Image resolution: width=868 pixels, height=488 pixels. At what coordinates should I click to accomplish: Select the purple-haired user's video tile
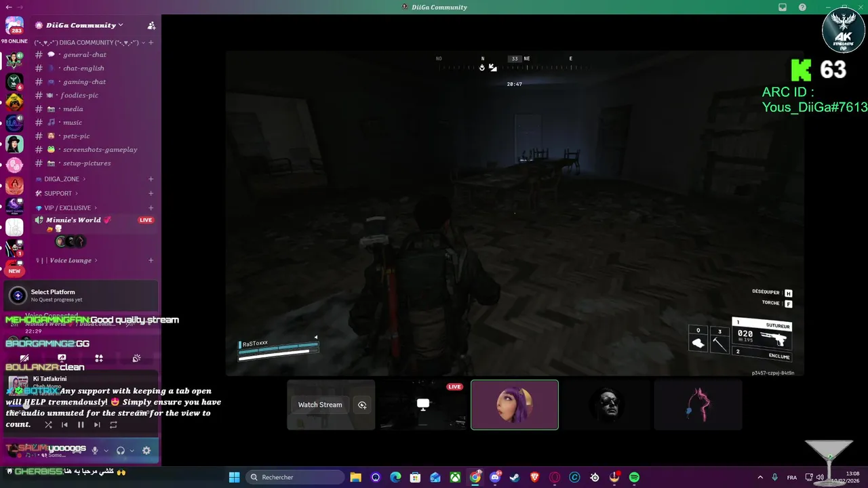515,405
